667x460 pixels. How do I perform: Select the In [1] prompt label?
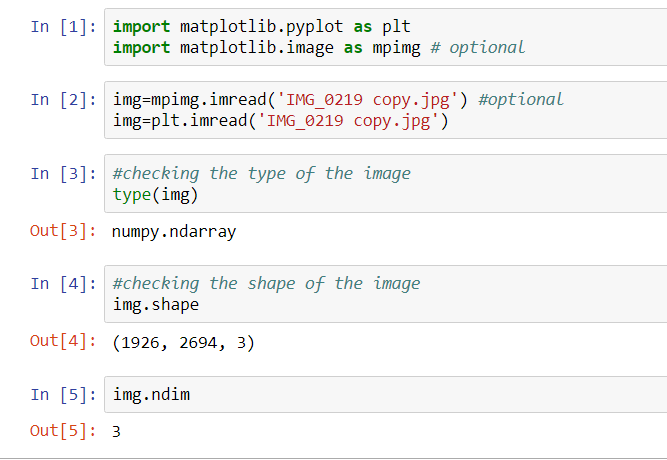[x=63, y=27]
